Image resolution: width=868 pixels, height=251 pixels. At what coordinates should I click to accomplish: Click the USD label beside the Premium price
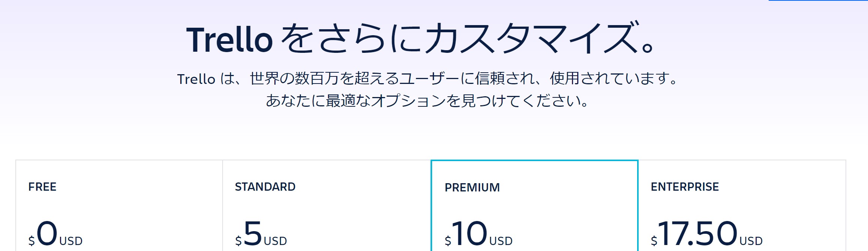pyautogui.click(x=501, y=241)
